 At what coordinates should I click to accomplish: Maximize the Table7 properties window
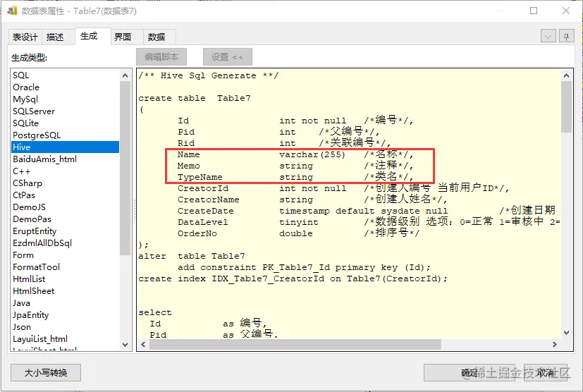(534, 11)
